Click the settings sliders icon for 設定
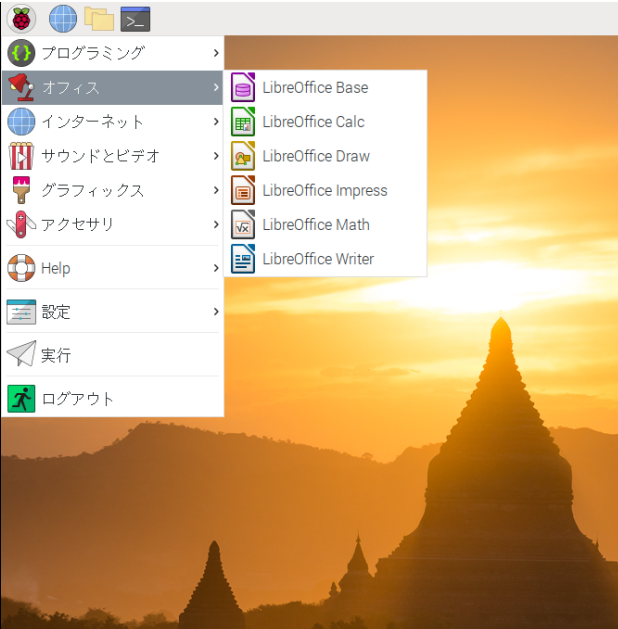This screenshot has width=618, height=629. click(x=21, y=312)
